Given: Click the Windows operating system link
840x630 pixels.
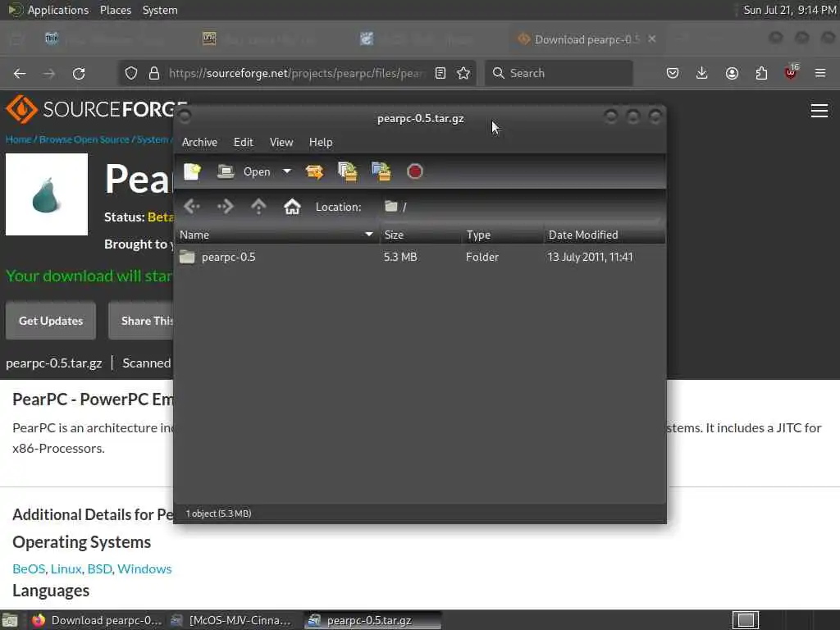Looking at the screenshot, I should point(144,568).
